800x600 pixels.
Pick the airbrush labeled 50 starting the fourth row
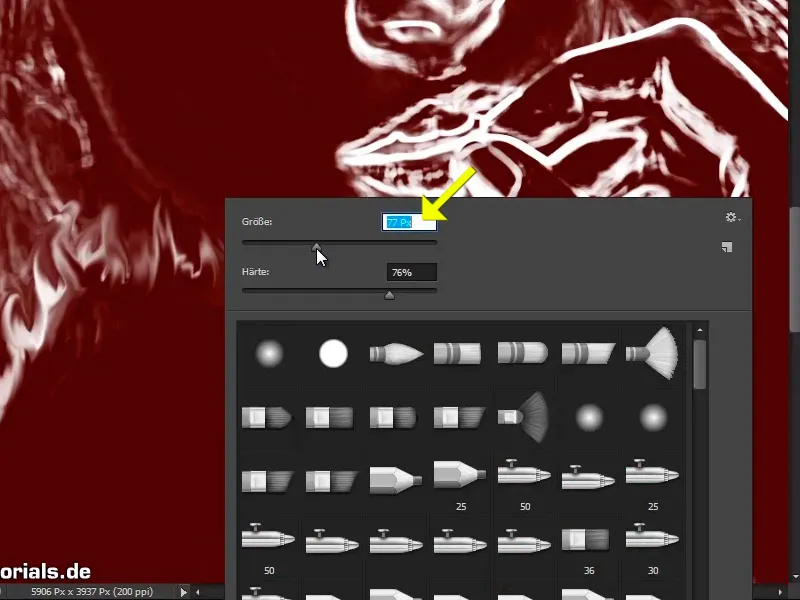coord(268,537)
